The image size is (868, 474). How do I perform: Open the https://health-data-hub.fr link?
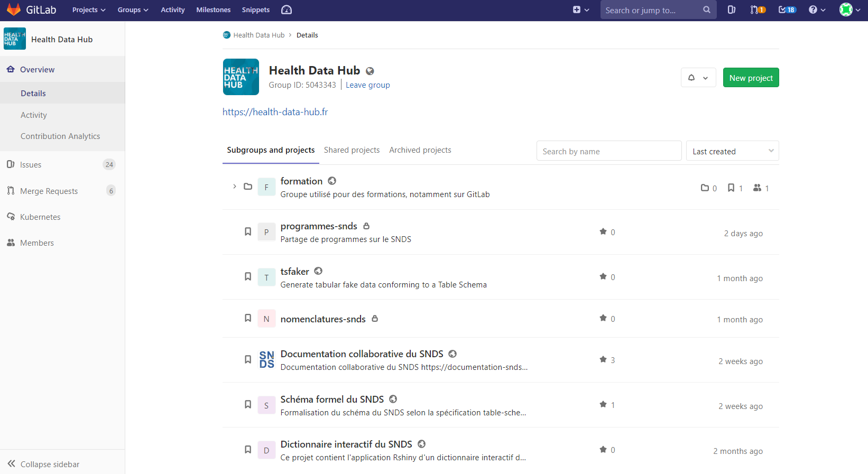(275, 112)
